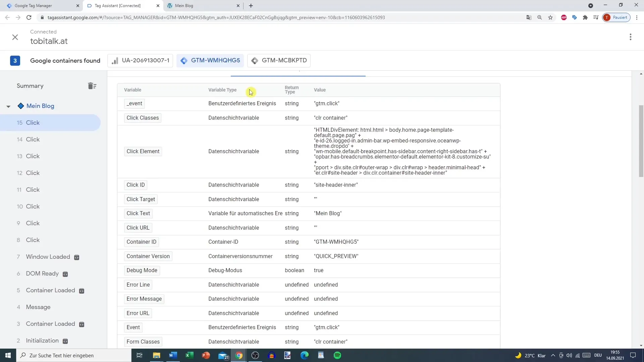Viewport: 644px width, 362px height.
Task: Select event 5 Container Loaded
Action: click(50, 290)
